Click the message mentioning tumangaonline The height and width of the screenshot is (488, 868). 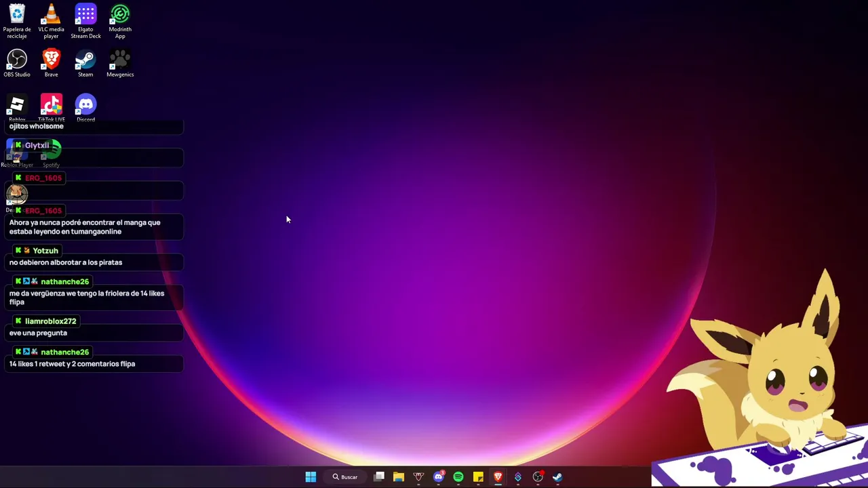tap(85, 227)
